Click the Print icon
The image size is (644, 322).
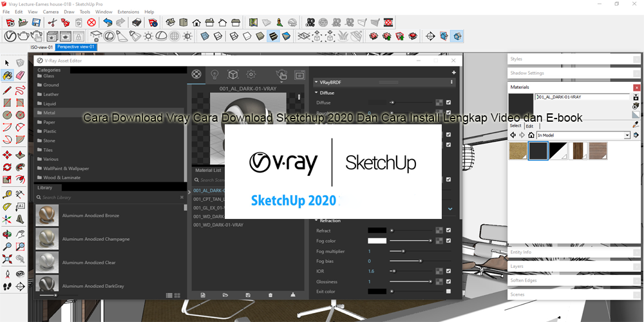click(x=137, y=22)
